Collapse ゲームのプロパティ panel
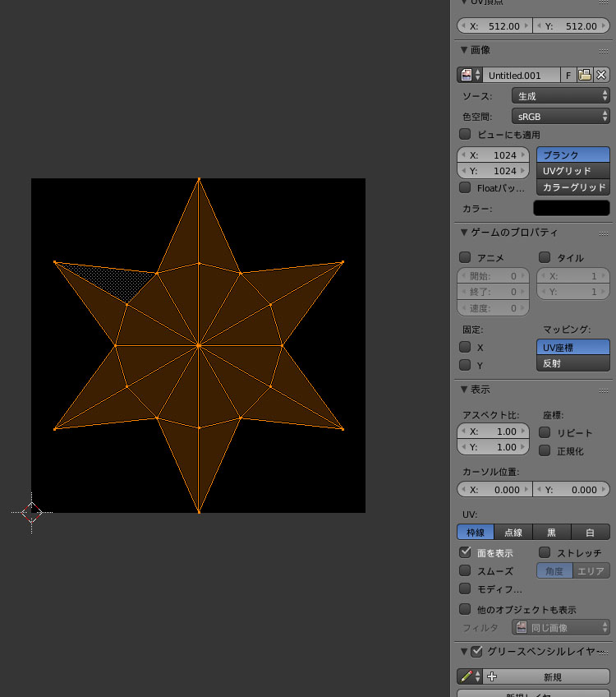616x697 pixels. point(464,232)
